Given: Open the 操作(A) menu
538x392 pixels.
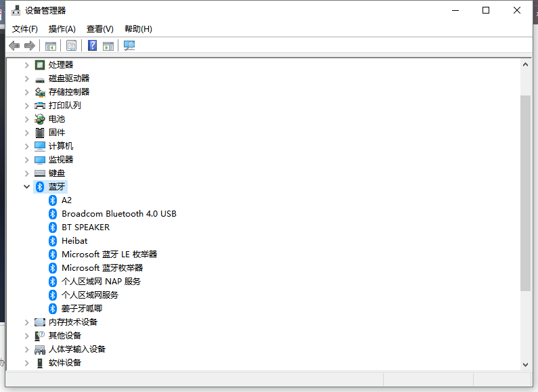Looking at the screenshot, I should pyautogui.click(x=62, y=29).
